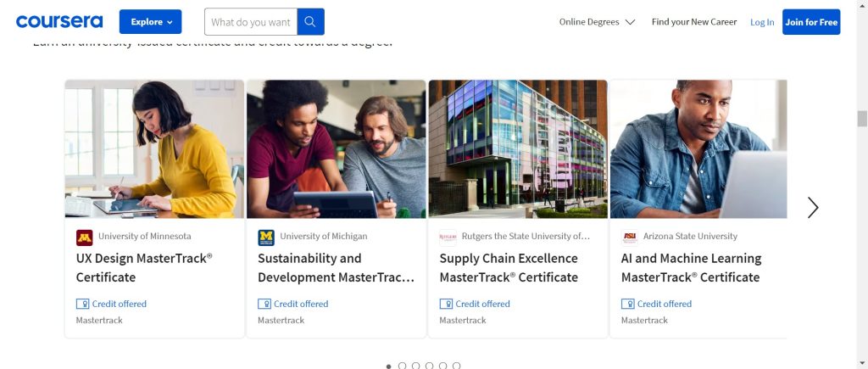The height and width of the screenshot is (369, 868).
Task: Click the page vertical scrollbar thumb
Action: click(x=862, y=119)
